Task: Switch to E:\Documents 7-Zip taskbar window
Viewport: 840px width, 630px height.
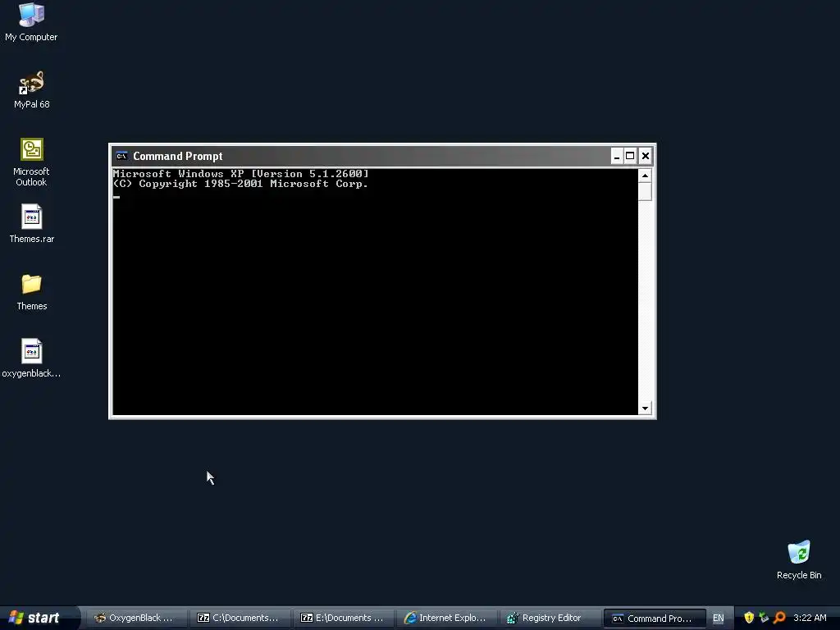Action: pos(344,618)
